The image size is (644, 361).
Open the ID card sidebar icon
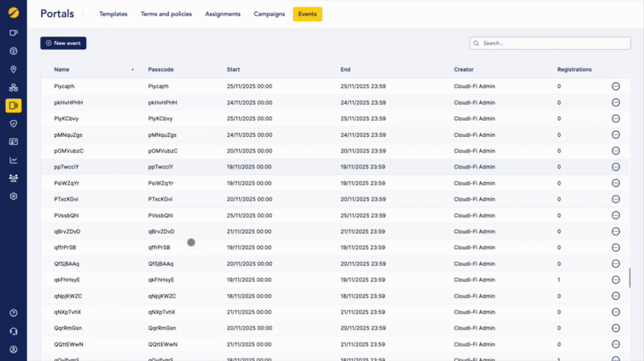pyautogui.click(x=14, y=142)
